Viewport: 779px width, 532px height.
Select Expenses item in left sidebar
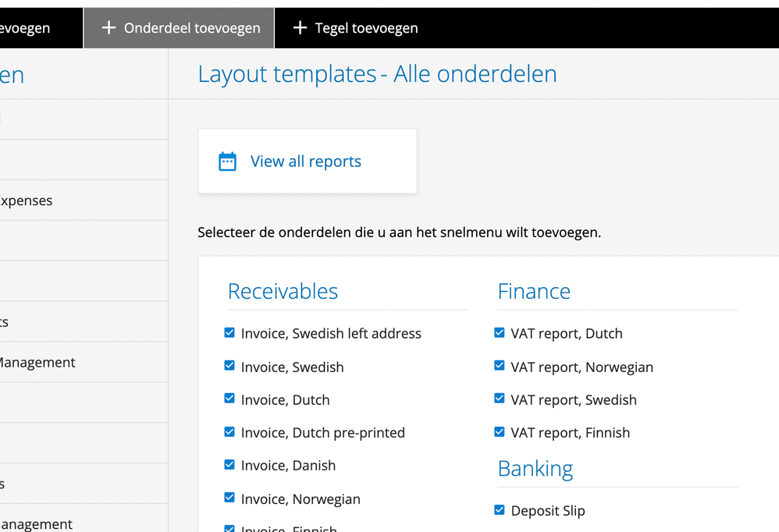pyautogui.click(x=26, y=200)
